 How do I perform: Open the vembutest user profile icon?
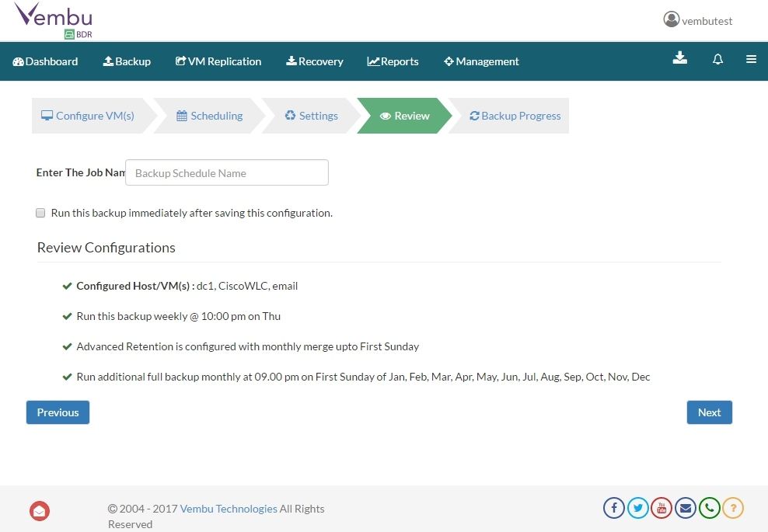671,19
